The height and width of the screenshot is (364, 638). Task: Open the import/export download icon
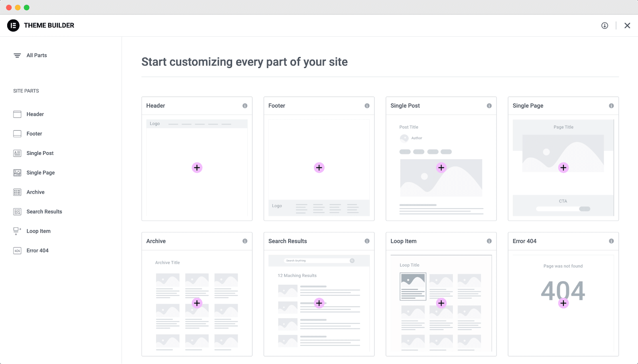pyautogui.click(x=604, y=25)
